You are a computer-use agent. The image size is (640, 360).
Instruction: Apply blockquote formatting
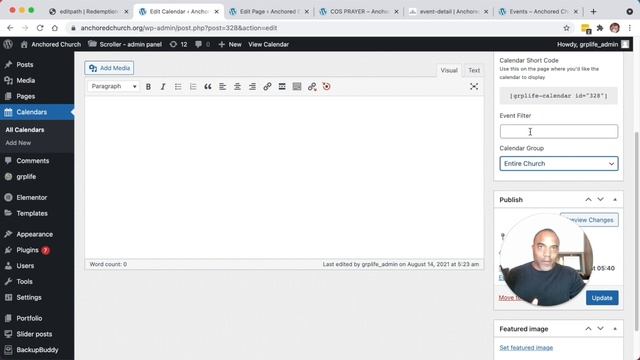208,87
